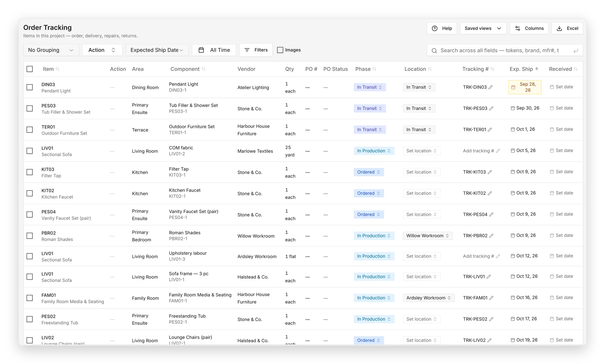Click the enter arrow icon in search bar

click(x=576, y=51)
